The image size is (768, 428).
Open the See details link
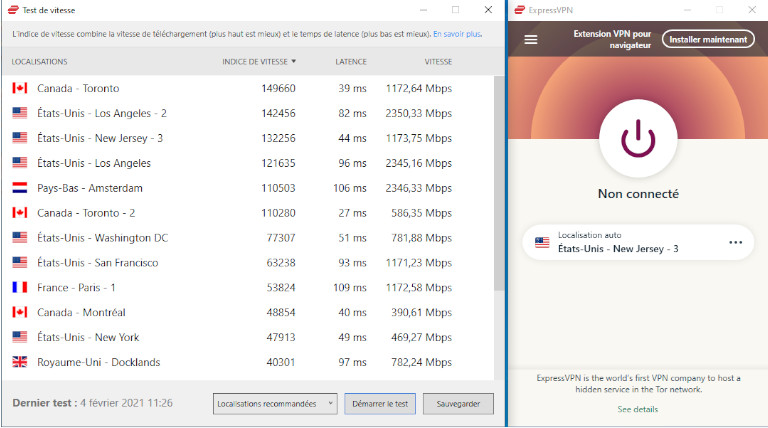tap(638, 409)
